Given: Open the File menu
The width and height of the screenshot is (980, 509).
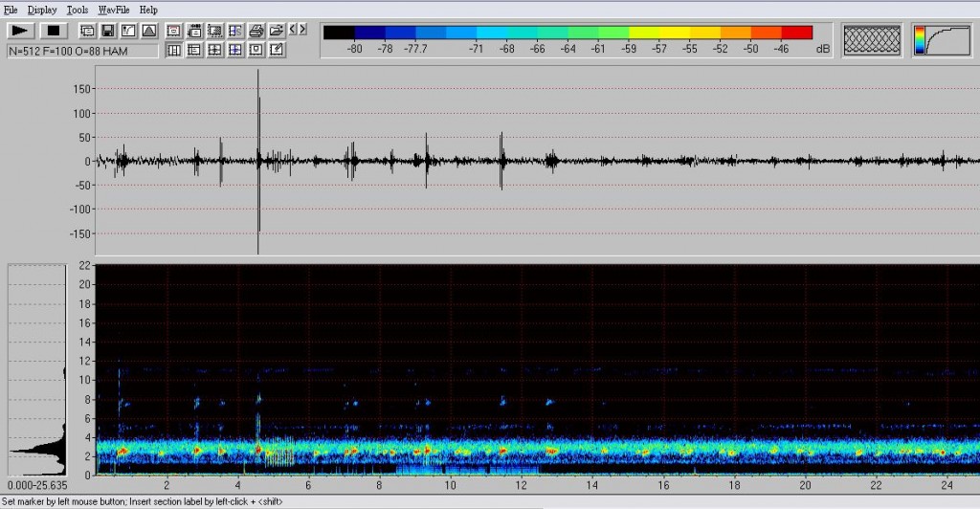Looking at the screenshot, I should [11, 10].
